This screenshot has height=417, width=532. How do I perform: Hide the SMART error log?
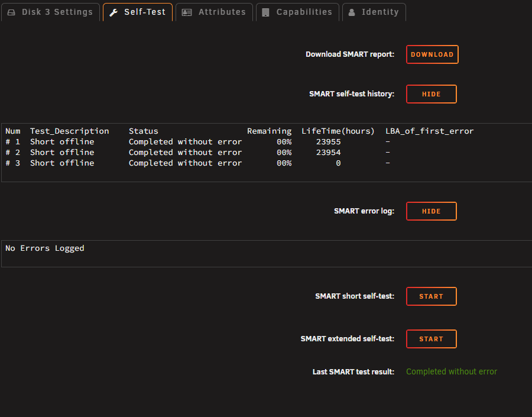pyautogui.click(x=432, y=211)
